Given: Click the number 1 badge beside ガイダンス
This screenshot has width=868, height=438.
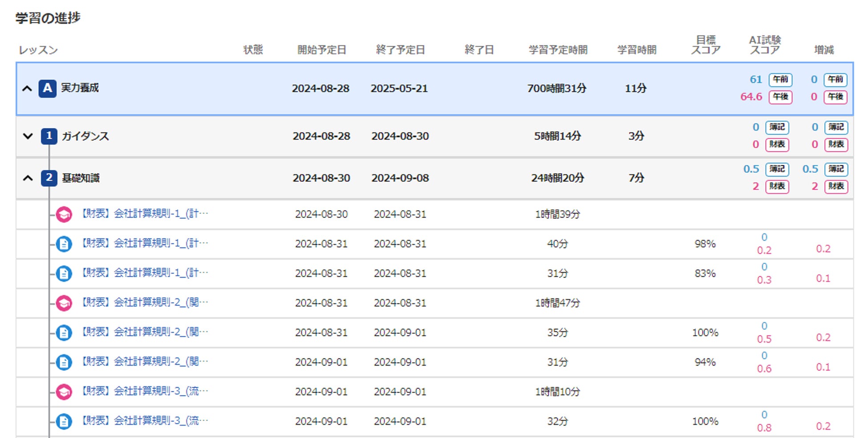Looking at the screenshot, I should tap(49, 136).
